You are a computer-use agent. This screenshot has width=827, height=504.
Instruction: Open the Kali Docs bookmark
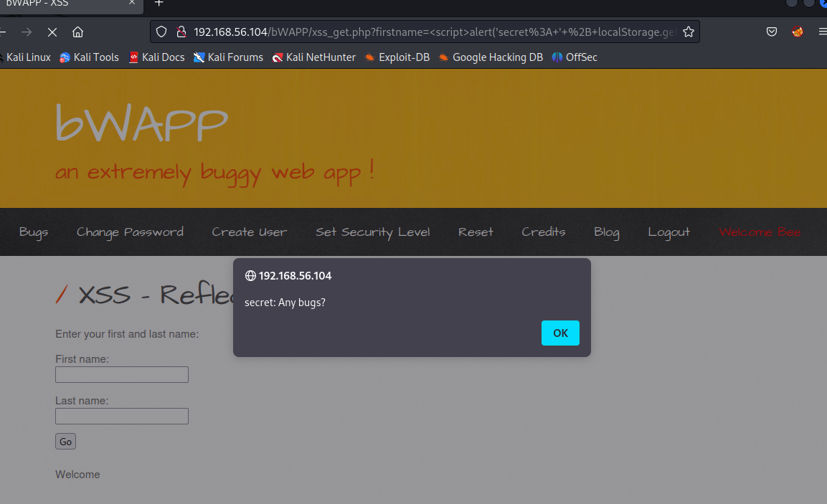pyautogui.click(x=156, y=57)
